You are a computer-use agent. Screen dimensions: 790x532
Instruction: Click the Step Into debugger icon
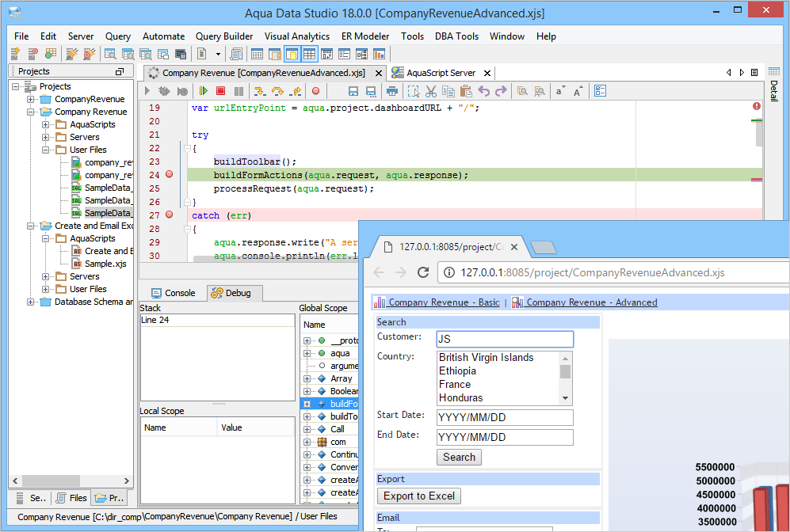click(259, 91)
